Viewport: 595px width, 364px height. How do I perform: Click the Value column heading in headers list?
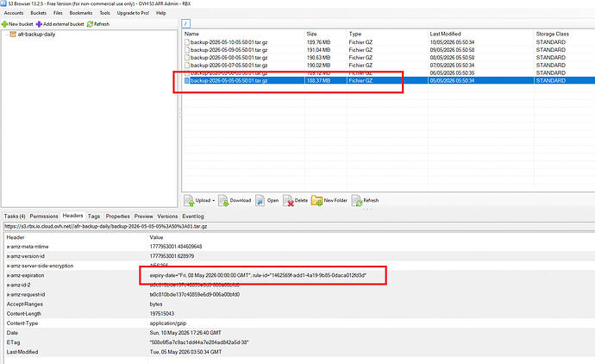pos(156,237)
